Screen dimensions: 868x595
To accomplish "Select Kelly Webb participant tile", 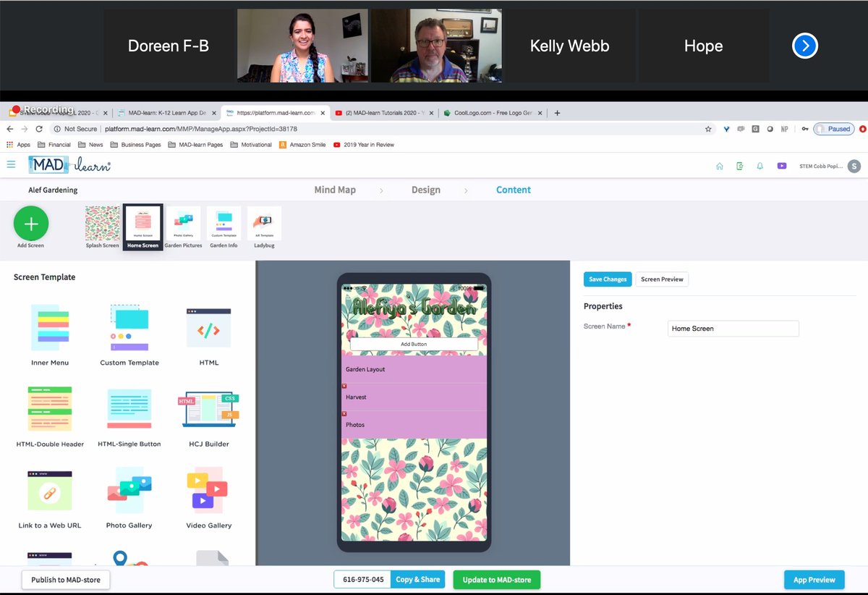I will [x=570, y=46].
